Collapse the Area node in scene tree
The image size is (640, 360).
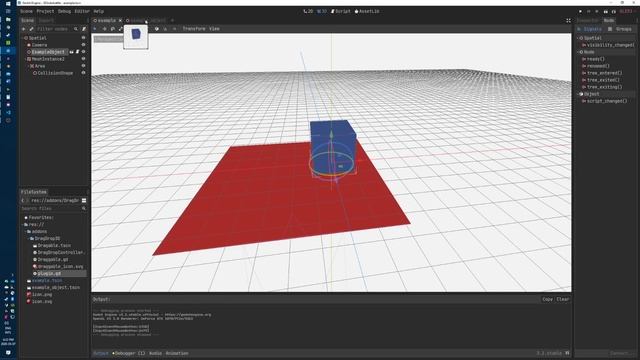(x=28, y=66)
